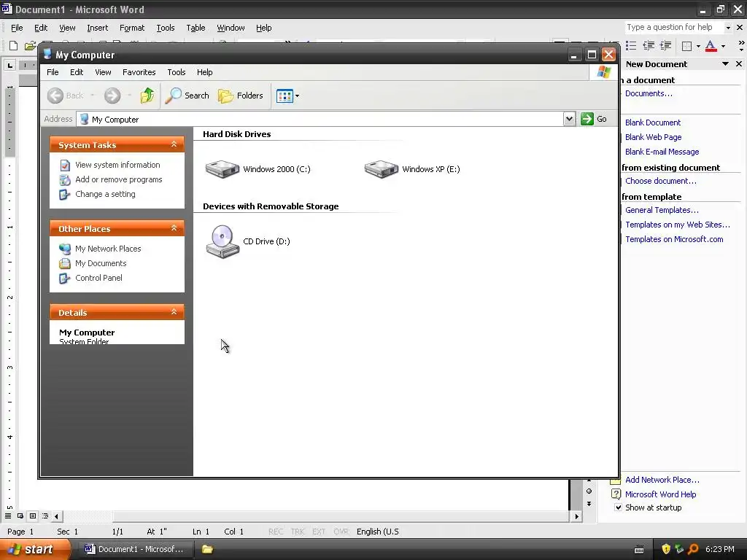Viewport: 747px width, 560px height.
Task: Click Word's New Blank Document icon
Action: point(13,46)
